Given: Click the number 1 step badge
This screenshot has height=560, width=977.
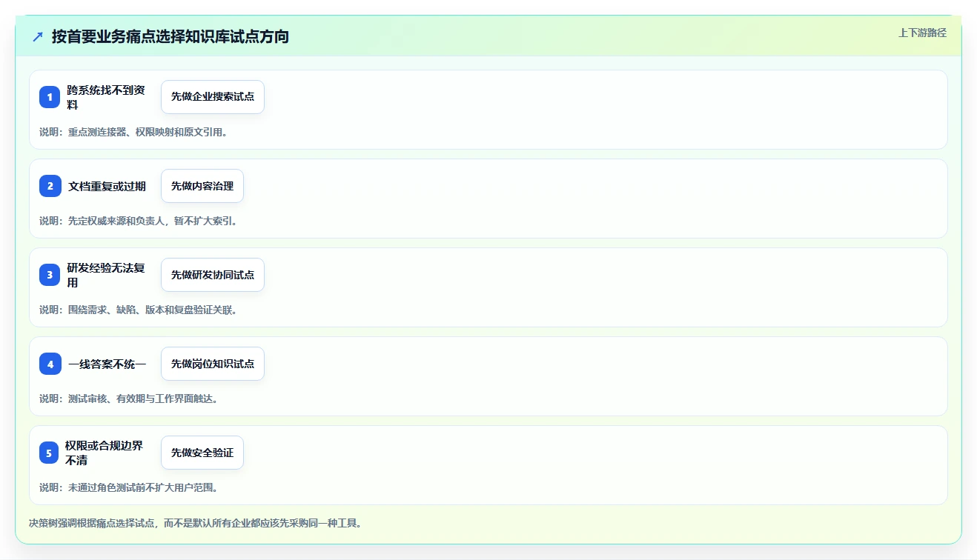Looking at the screenshot, I should [50, 97].
